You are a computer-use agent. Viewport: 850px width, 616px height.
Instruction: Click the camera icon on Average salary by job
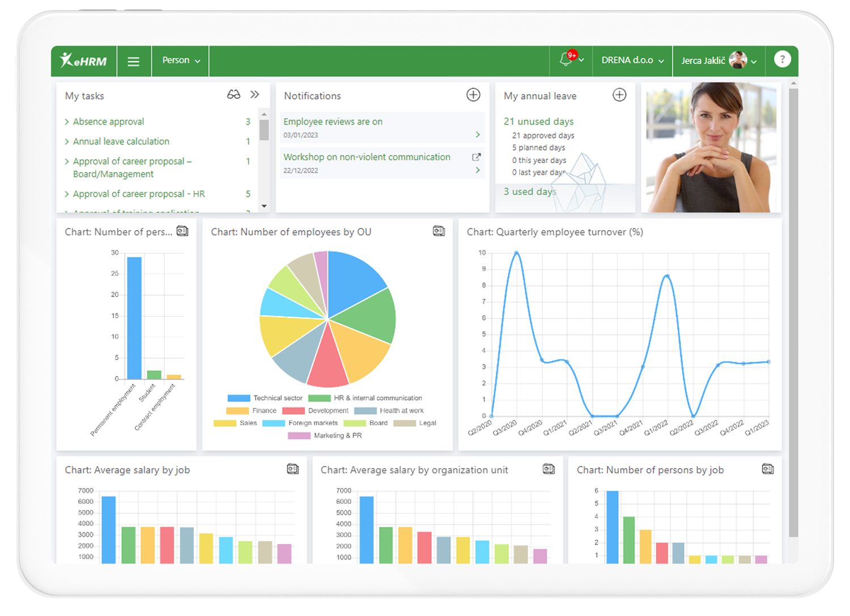[x=293, y=469]
